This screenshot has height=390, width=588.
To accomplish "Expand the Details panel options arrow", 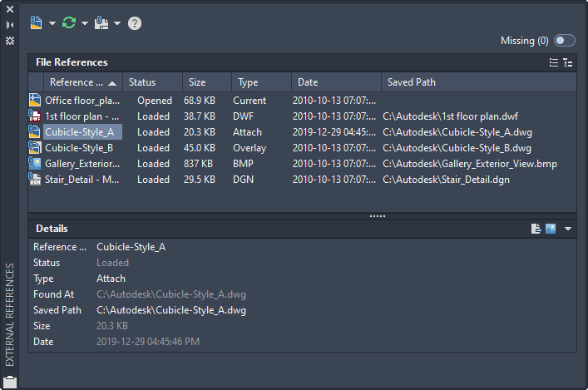I will [568, 229].
